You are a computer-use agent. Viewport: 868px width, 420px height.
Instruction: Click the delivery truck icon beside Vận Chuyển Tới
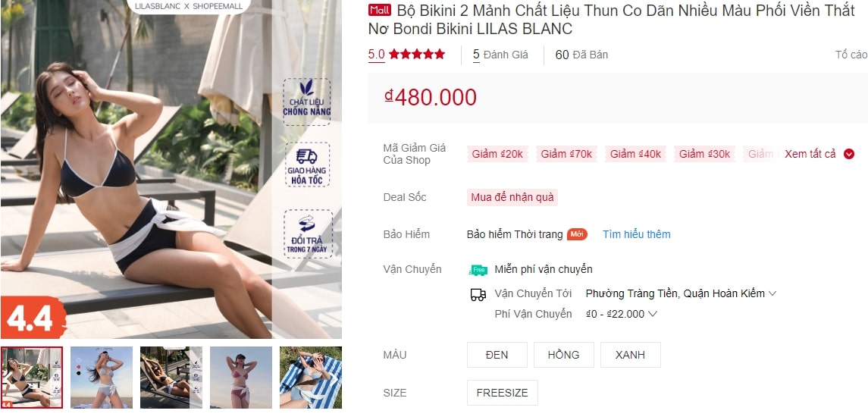[x=478, y=294]
